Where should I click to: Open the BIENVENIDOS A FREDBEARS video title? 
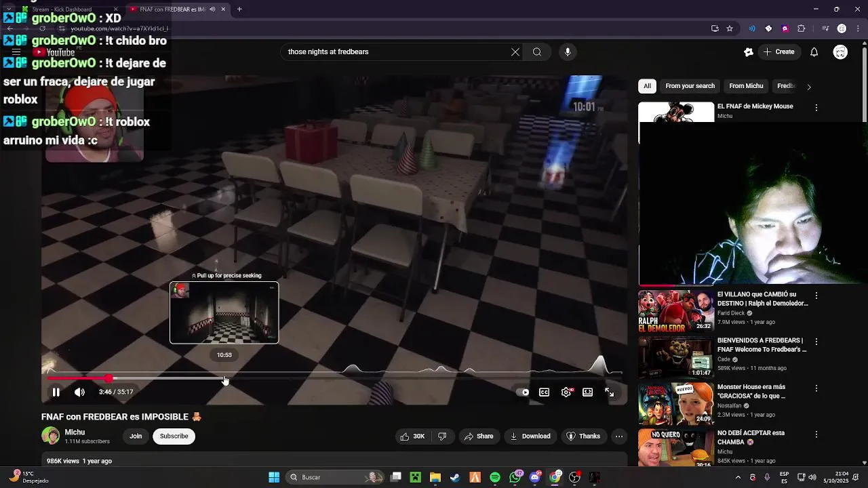pos(762,345)
